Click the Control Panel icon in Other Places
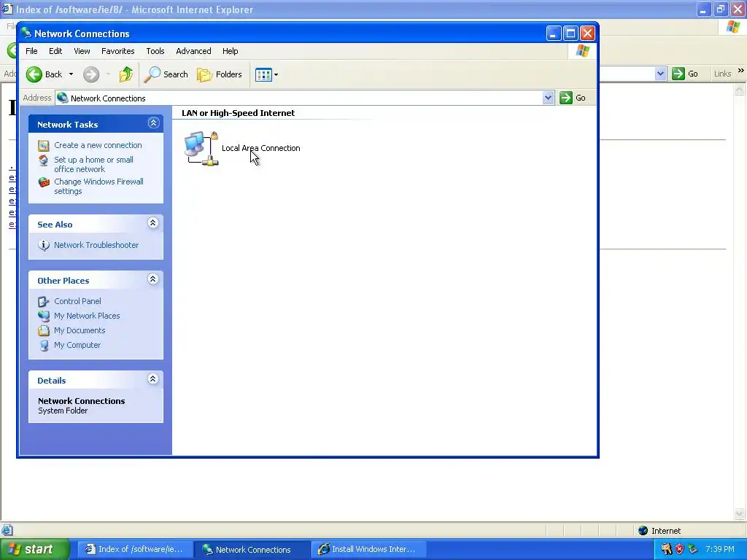The width and height of the screenshot is (747, 560). (44, 301)
